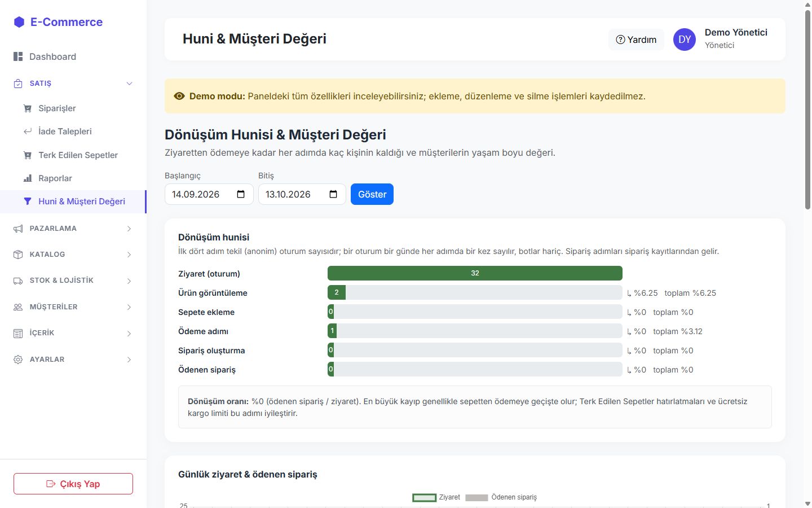
Task: Expand the İÇERİK section chevron
Action: click(129, 333)
